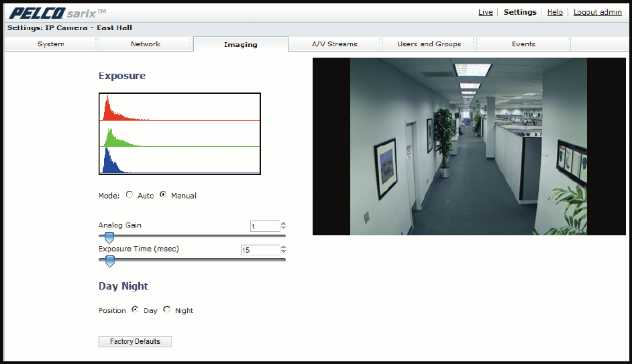Click the Exposure Time slider handle

tap(109, 261)
